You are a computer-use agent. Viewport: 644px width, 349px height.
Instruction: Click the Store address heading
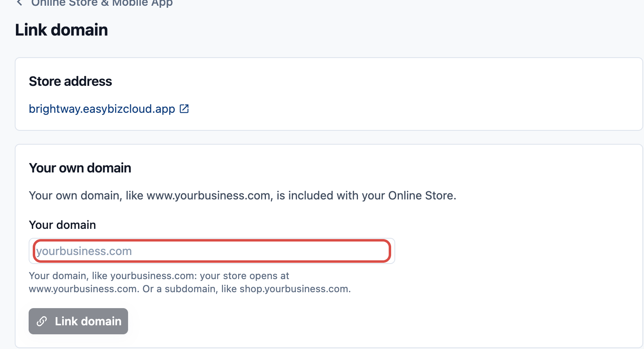(x=70, y=81)
